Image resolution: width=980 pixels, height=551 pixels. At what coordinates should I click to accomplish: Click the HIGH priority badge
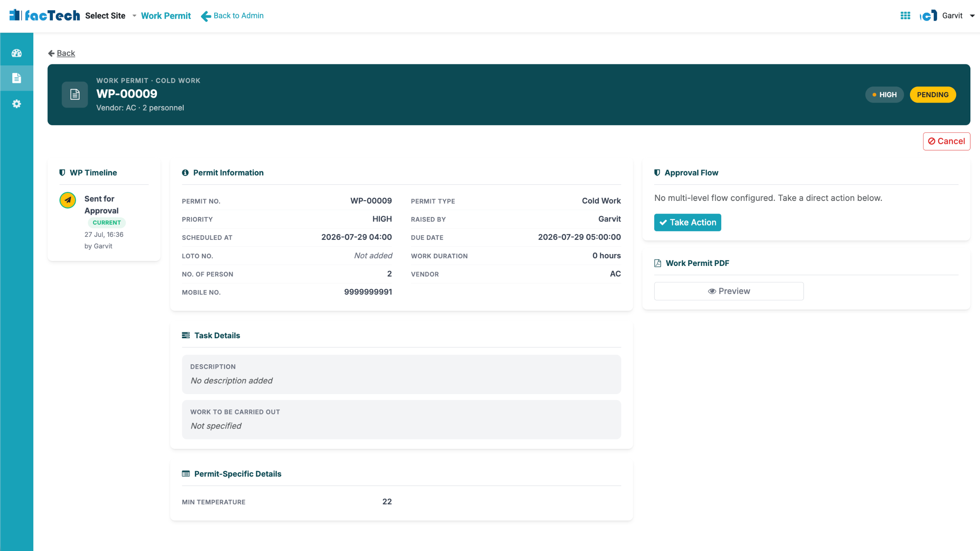[884, 95]
